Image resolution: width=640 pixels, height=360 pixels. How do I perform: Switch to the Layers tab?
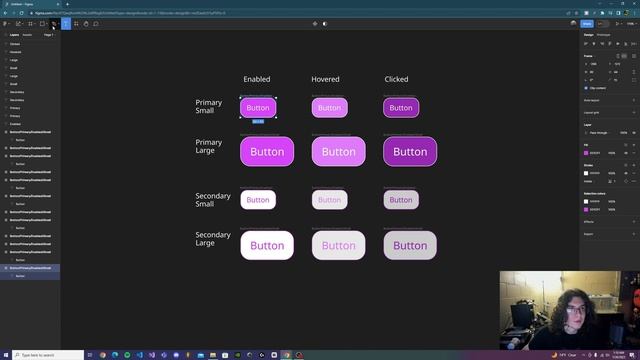pyautogui.click(x=14, y=35)
